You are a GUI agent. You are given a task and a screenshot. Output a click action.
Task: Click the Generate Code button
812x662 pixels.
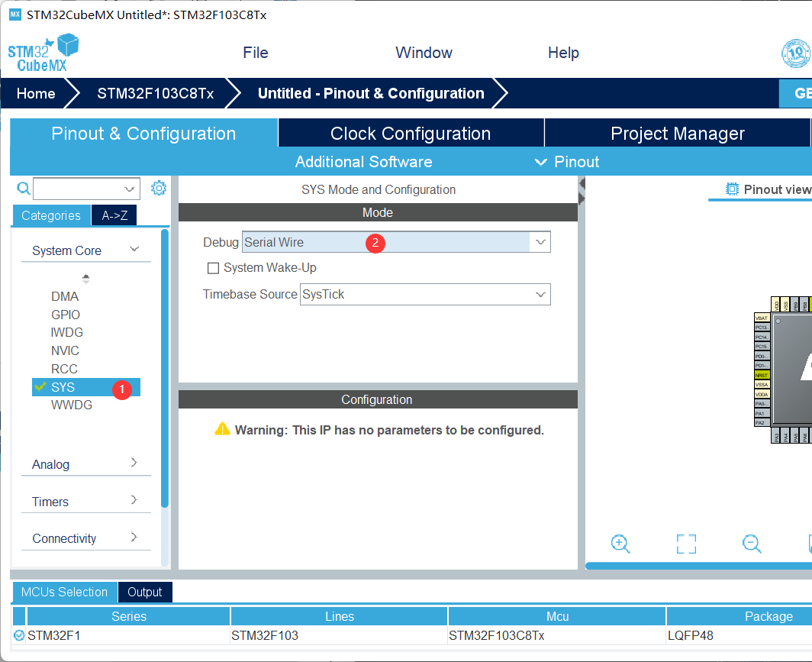[x=796, y=93]
